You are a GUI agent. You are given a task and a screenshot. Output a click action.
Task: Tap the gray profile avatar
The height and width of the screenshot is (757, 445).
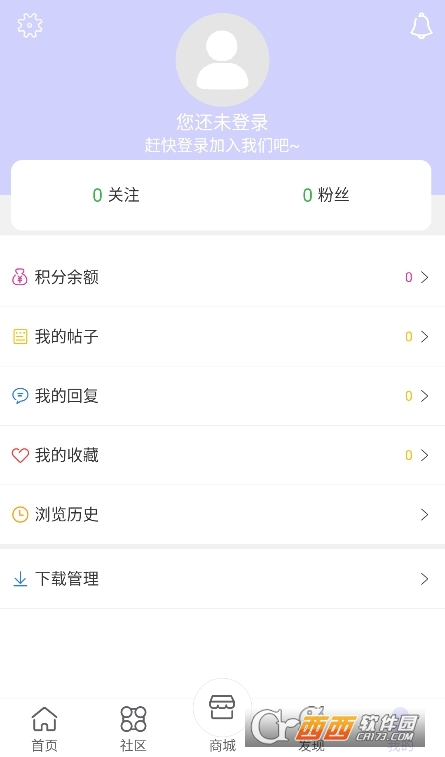tap(222, 60)
